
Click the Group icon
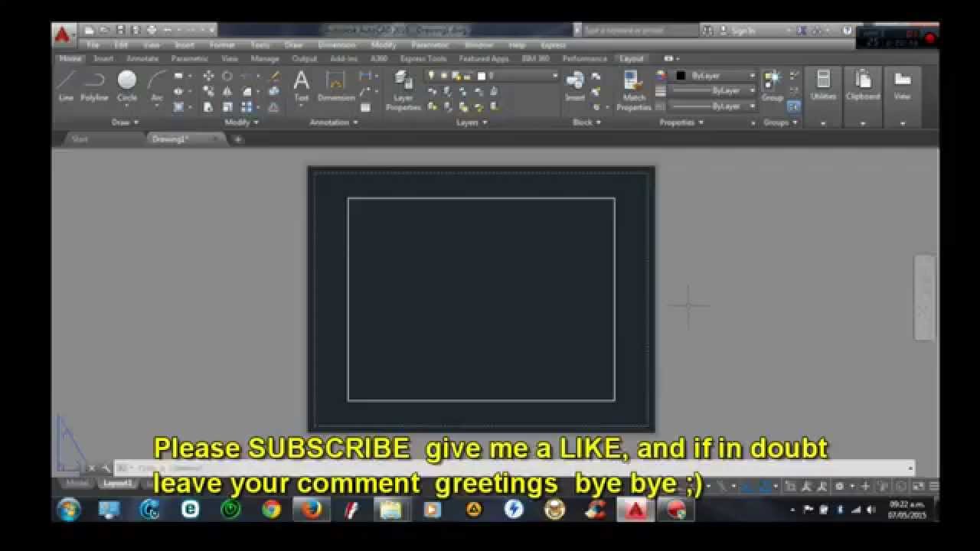773,85
